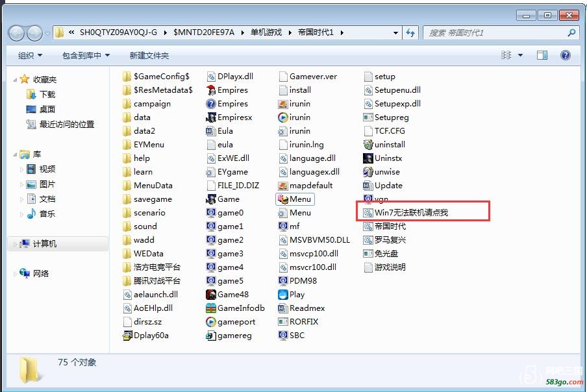Select the 帝国时代 file
587x392 pixels.
(x=385, y=227)
